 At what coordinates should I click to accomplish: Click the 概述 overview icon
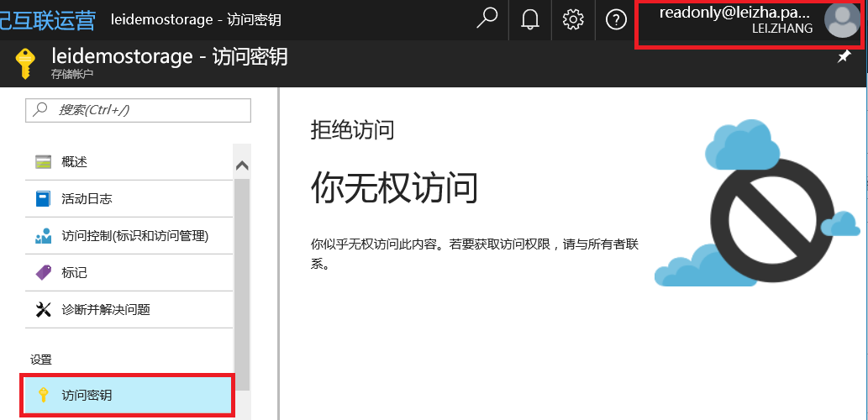tap(43, 162)
